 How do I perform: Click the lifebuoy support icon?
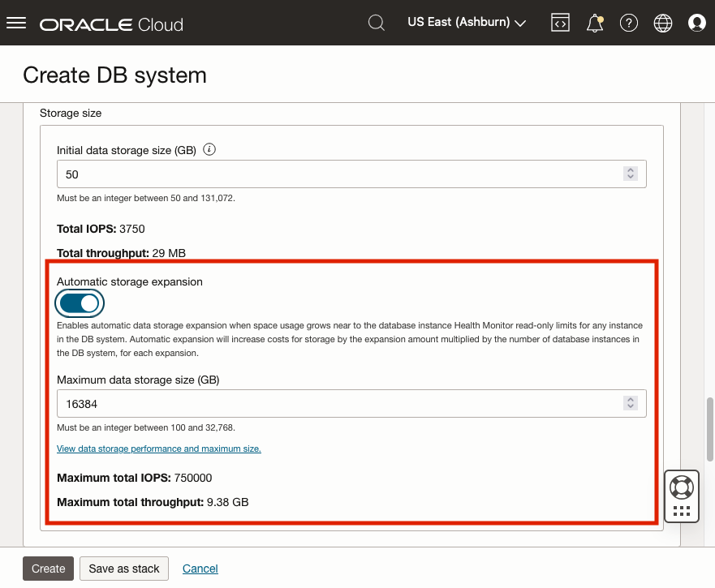point(682,487)
